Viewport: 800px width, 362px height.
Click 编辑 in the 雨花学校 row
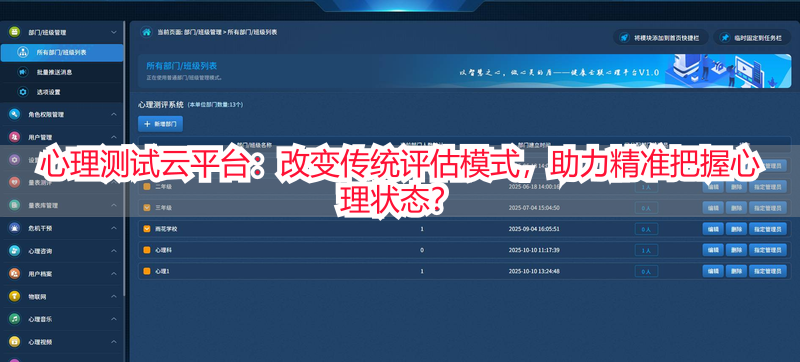713,229
